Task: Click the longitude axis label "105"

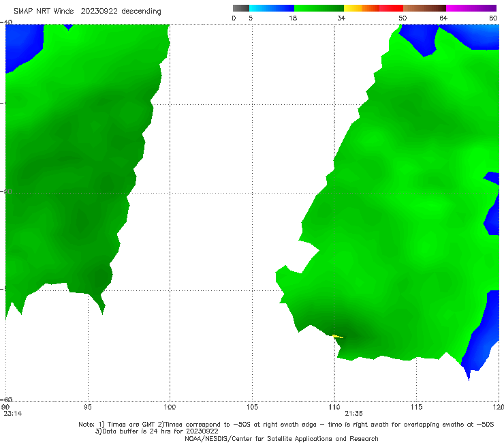Action: [252, 407]
